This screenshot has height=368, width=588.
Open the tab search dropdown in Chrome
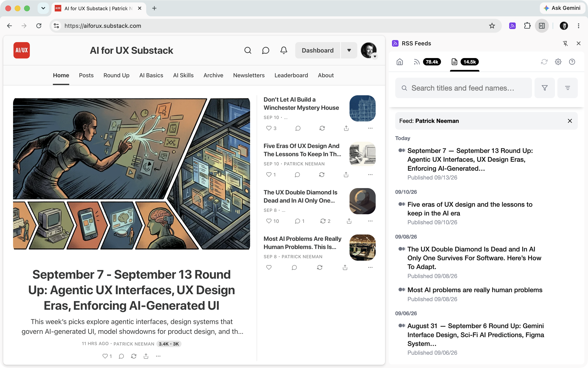pos(43,8)
